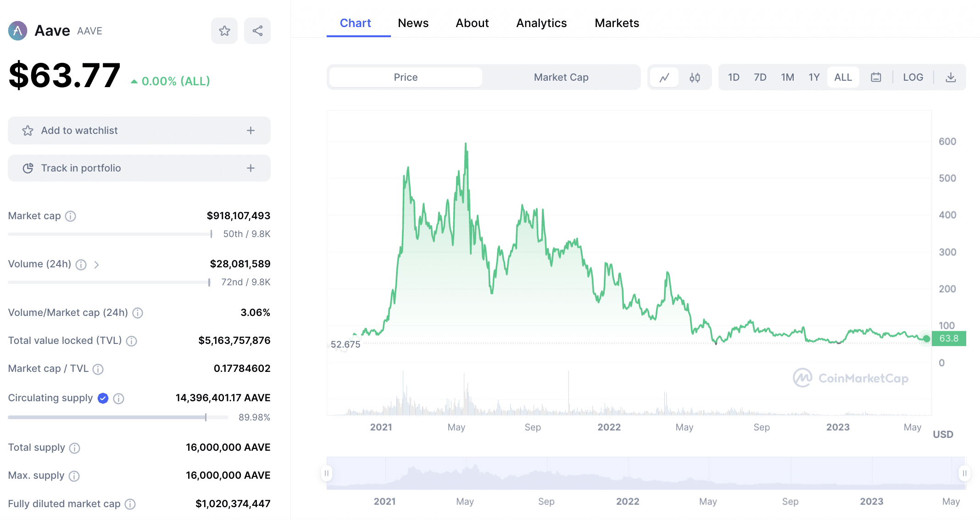Image resolution: width=980 pixels, height=520 pixels.
Task: Select Market Cap chart mode
Action: click(x=561, y=77)
